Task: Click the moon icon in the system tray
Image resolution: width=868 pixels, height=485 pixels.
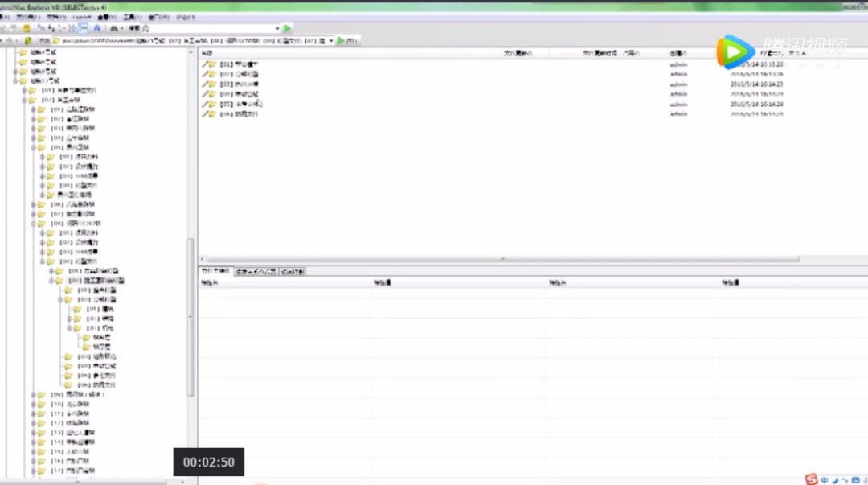Action: (835, 480)
